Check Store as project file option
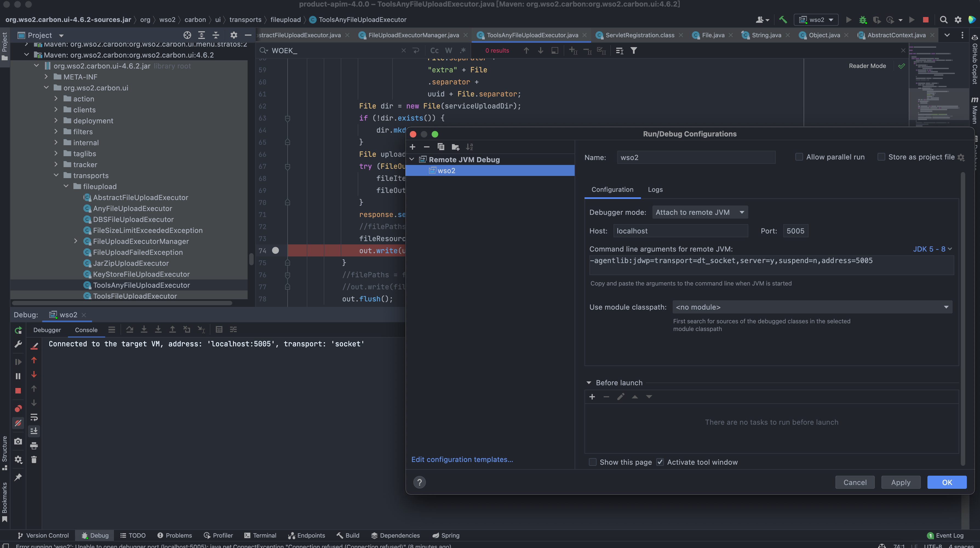 coord(881,157)
